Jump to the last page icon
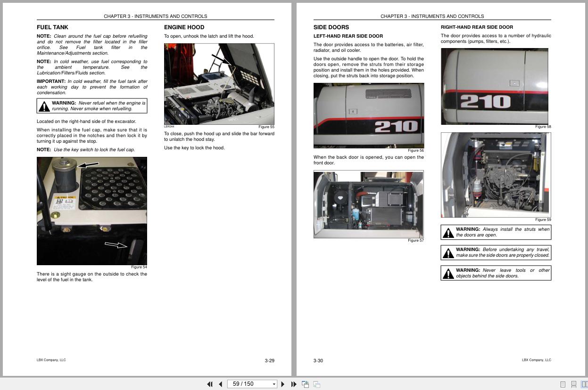Image resolution: width=588 pixels, height=390 pixels. (293, 384)
